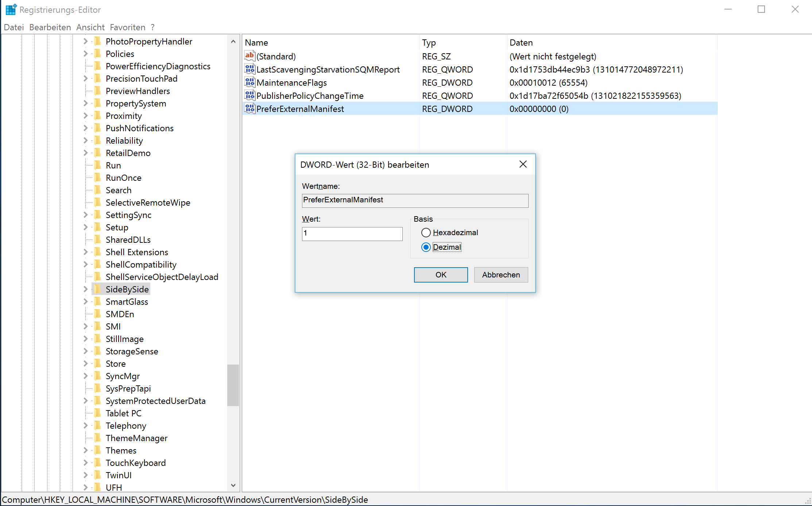
Task: Select the Run folder icon
Action: coord(97,165)
